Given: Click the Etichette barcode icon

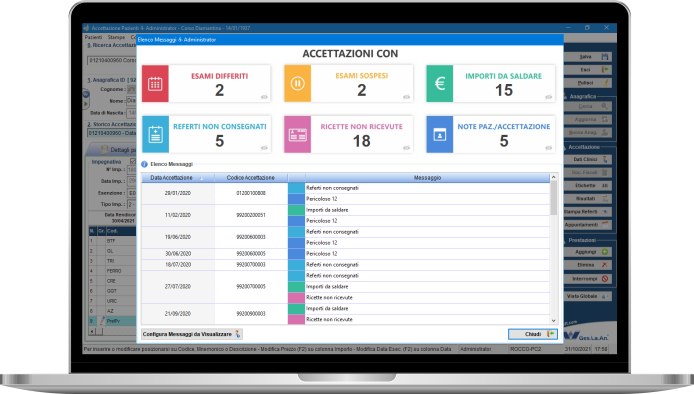Looking at the screenshot, I should (x=605, y=185).
